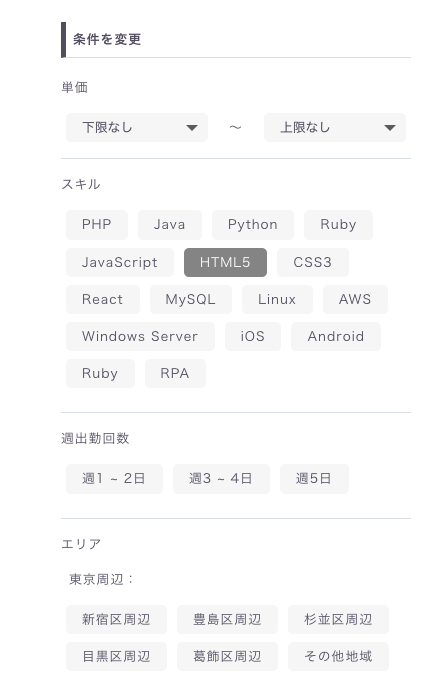Select the Linux skill tag
The height and width of the screenshot is (692, 435).
pyautogui.click(x=277, y=299)
